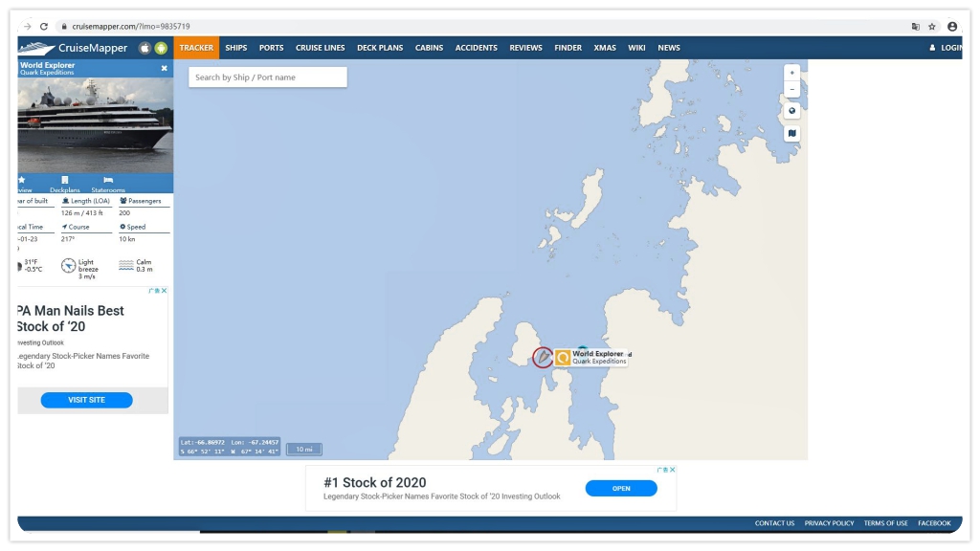980x551 pixels.
Task: Close the sidebar ad with X
Action: pyautogui.click(x=165, y=291)
